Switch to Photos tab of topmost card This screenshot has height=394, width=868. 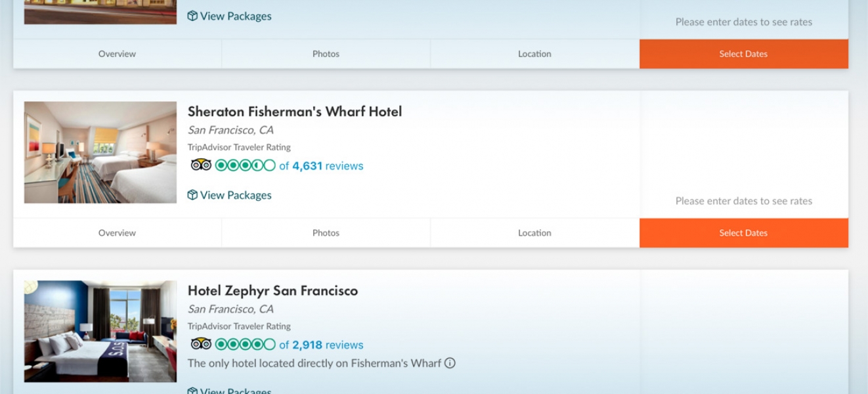326,54
